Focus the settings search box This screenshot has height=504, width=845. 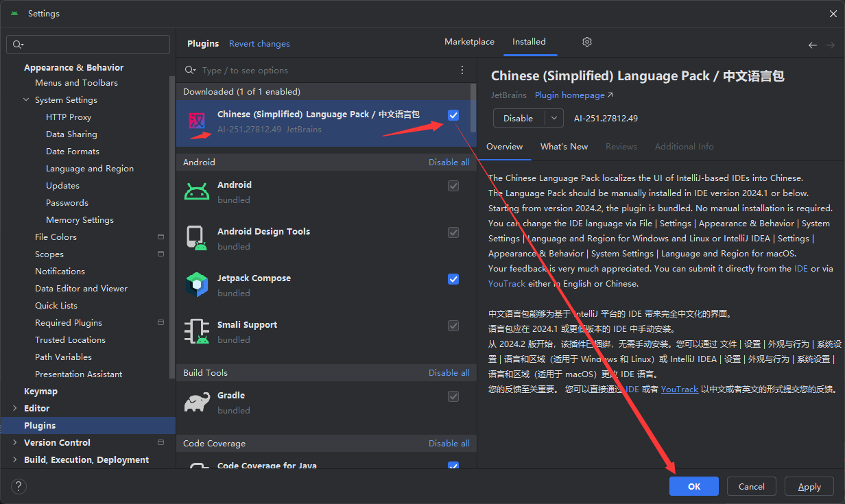pos(88,44)
